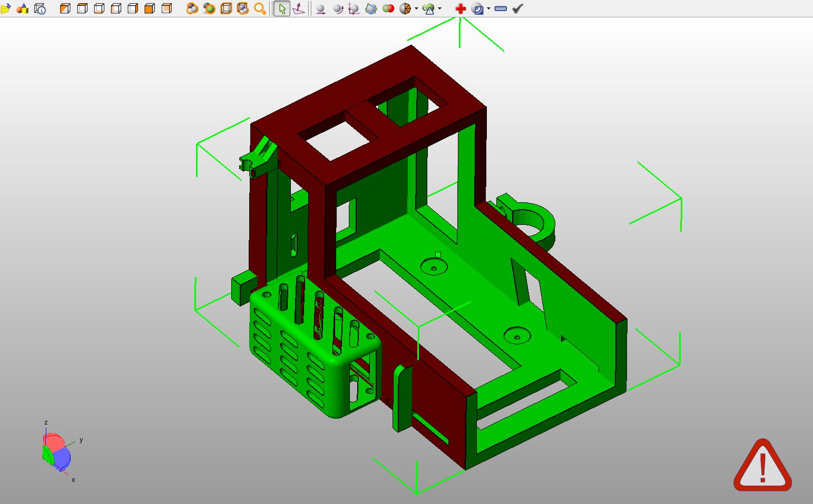Expand the orange mesh sphere dropdown arrow

click(416, 8)
